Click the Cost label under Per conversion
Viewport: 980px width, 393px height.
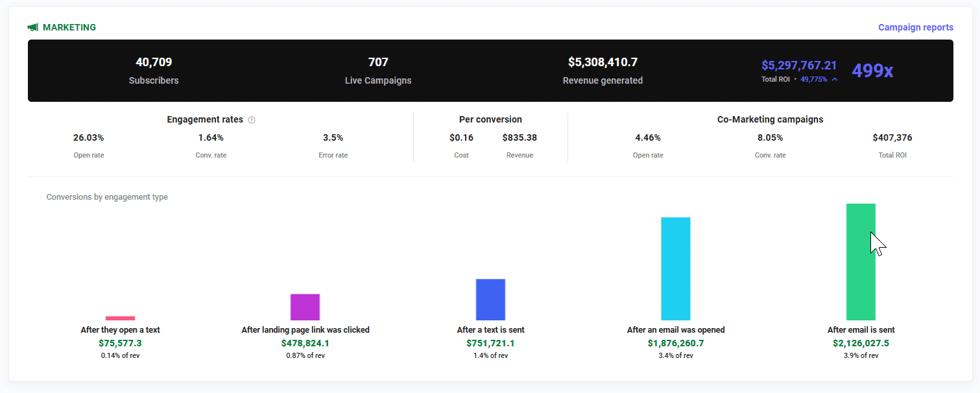pos(461,156)
